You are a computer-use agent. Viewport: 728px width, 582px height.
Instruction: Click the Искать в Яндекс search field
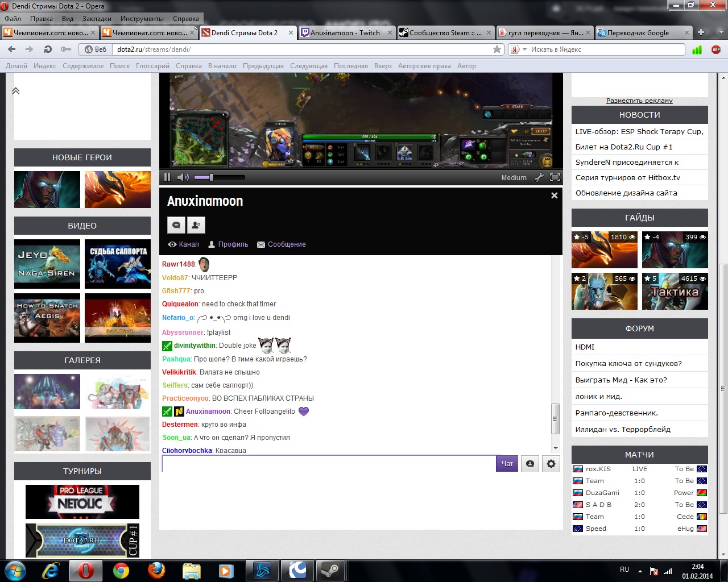tap(606, 49)
